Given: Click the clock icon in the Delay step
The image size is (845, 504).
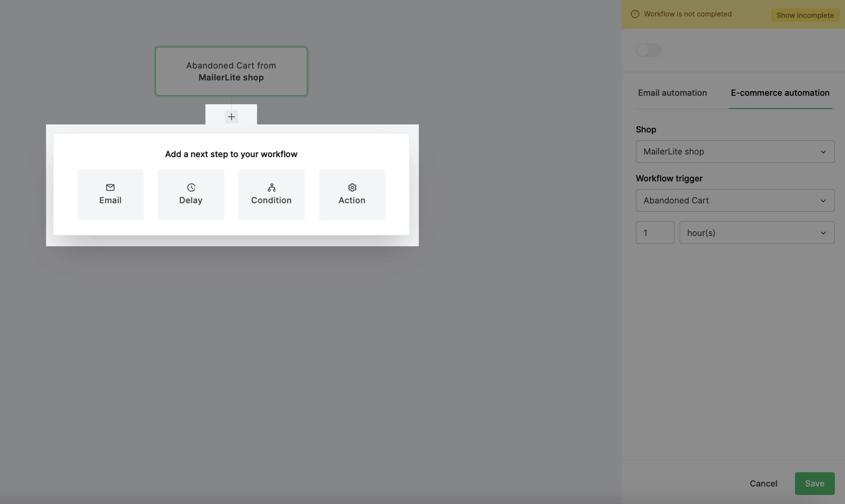Looking at the screenshot, I should (191, 187).
